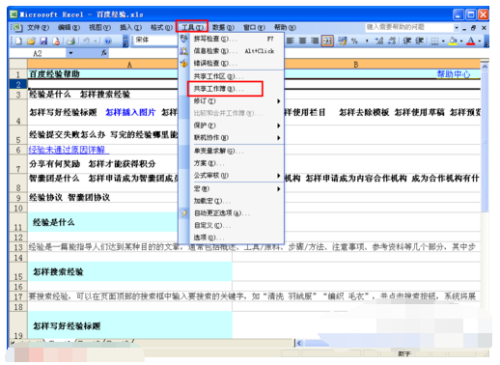Click the Decrease Indent icon

click(x=407, y=41)
